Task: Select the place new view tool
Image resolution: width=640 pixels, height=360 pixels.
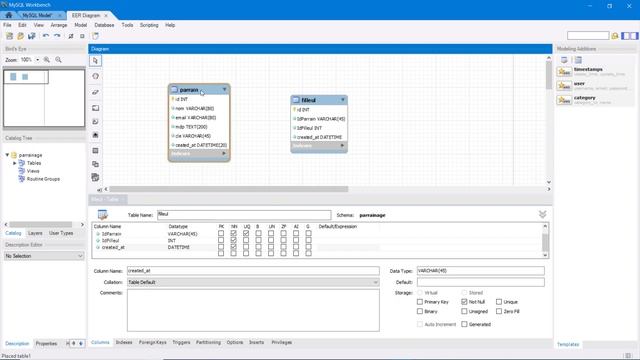Action: pyautogui.click(x=96, y=164)
